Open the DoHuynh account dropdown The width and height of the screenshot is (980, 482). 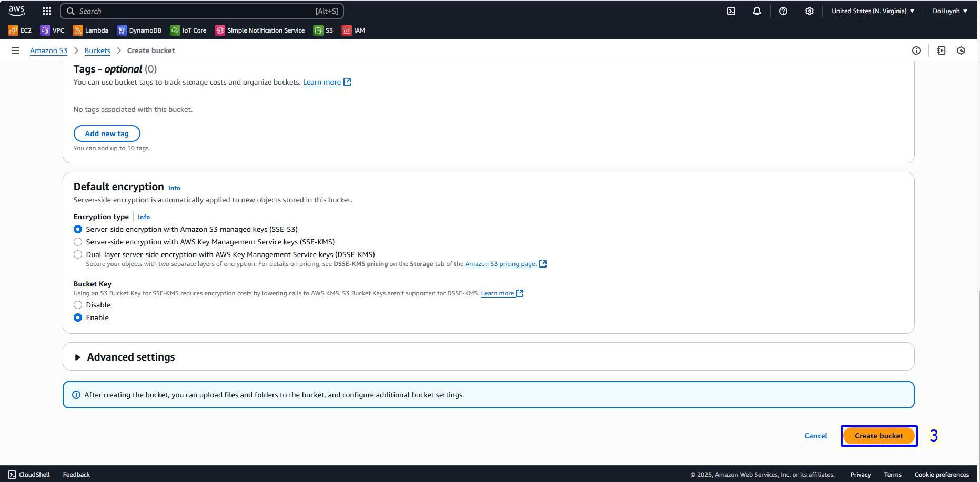point(949,11)
